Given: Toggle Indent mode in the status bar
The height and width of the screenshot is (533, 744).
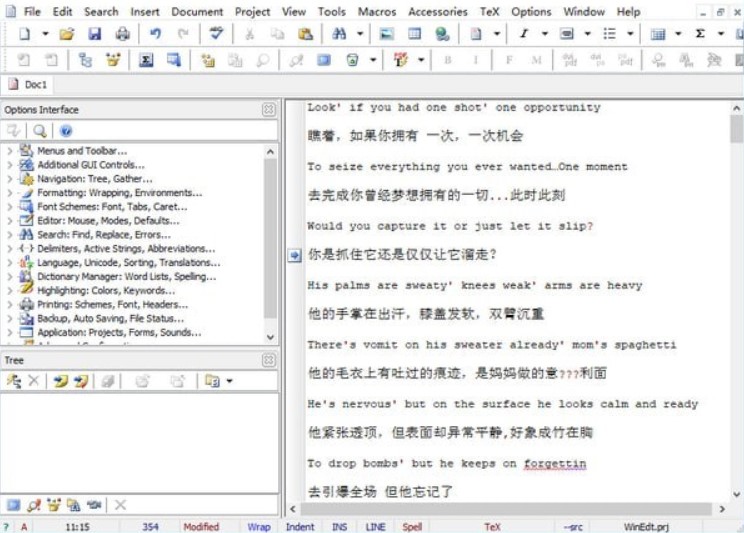Looking at the screenshot, I should click(300, 527).
